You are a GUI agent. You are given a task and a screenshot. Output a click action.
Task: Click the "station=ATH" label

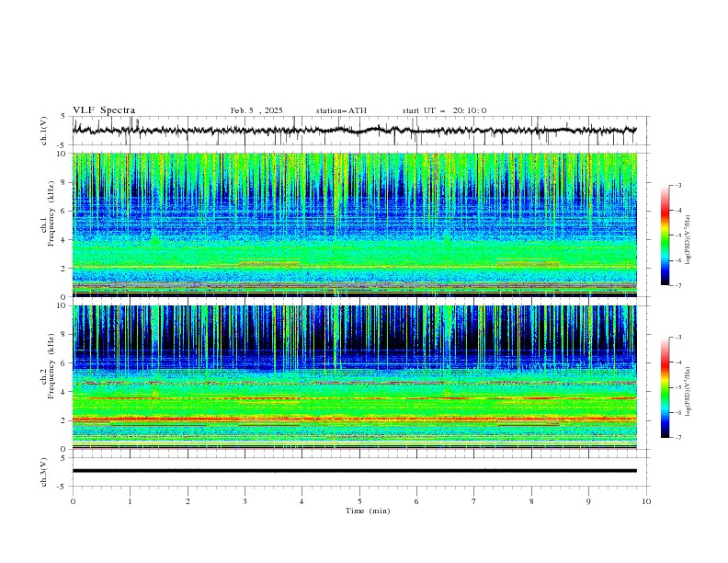341,110
